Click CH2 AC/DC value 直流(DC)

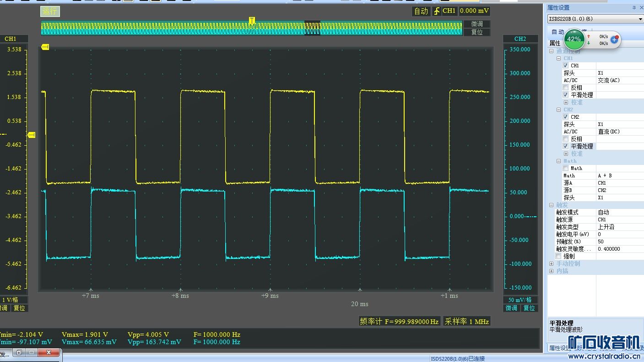(x=609, y=132)
